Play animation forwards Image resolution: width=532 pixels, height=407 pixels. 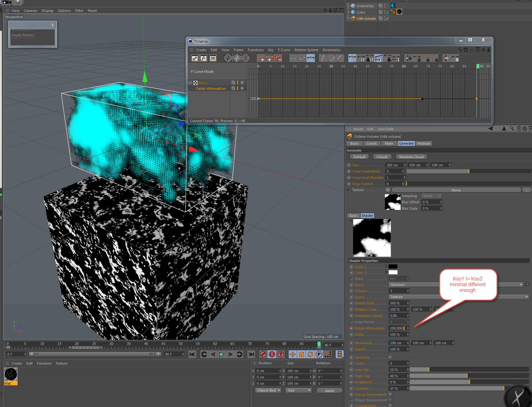click(221, 354)
